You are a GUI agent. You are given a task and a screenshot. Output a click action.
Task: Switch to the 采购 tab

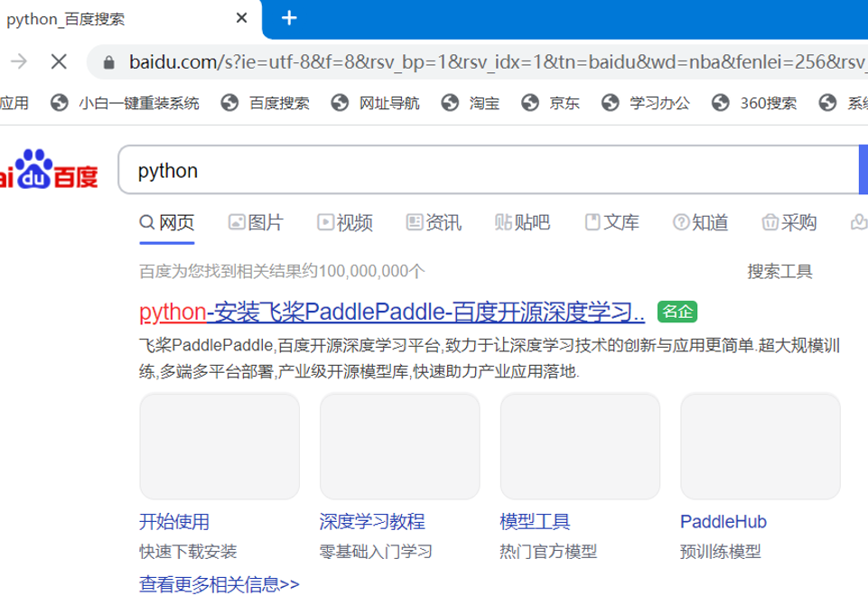789,222
